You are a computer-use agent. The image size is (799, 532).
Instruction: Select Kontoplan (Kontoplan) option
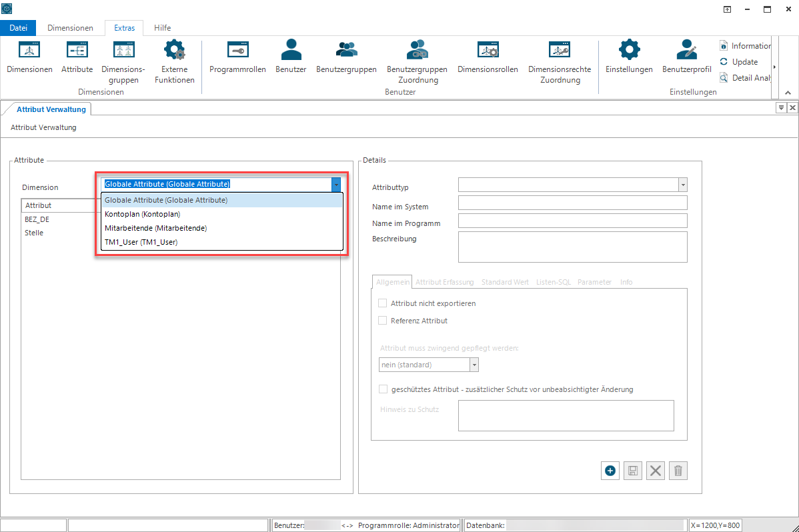click(x=222, y=214)
